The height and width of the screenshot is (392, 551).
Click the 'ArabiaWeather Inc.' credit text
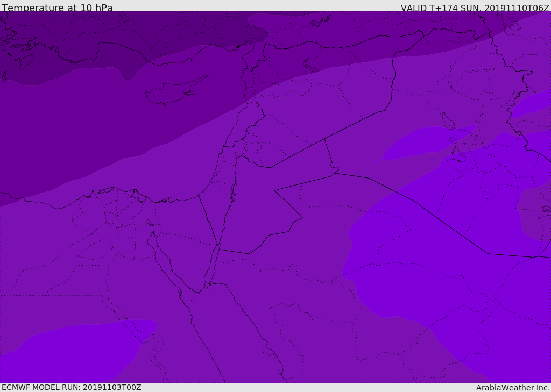pos(512,388)
